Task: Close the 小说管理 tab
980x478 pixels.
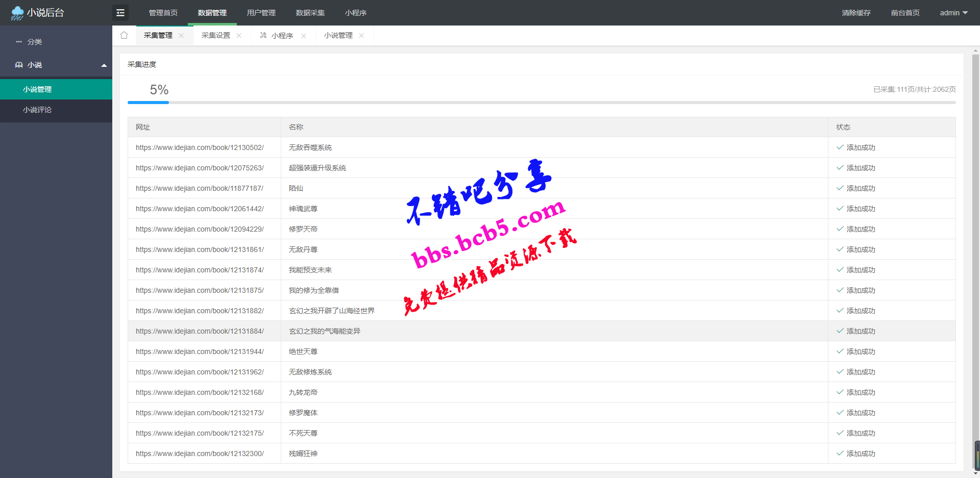Action: pyautogui.click(x=361, y=36)
